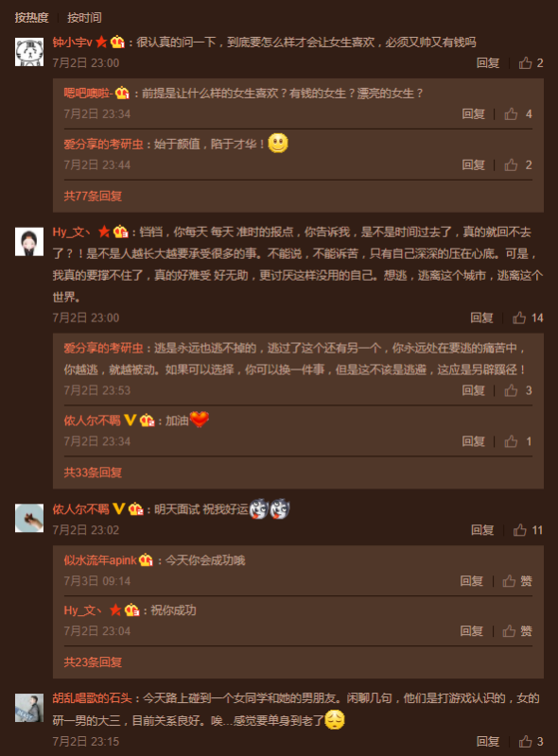Expand 共23条回复 replies

tap(93, 662)
